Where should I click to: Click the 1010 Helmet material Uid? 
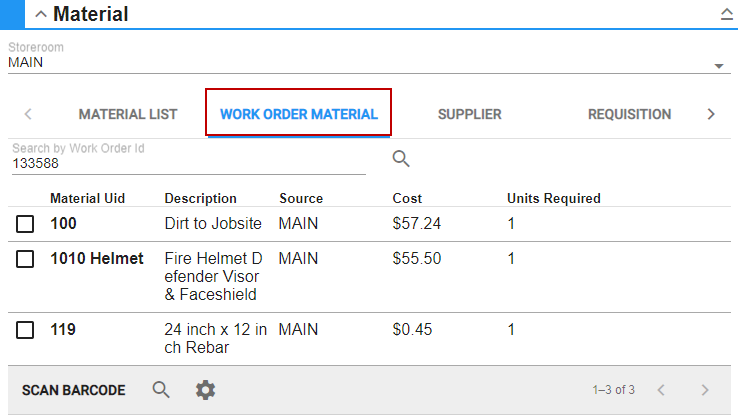97,259
